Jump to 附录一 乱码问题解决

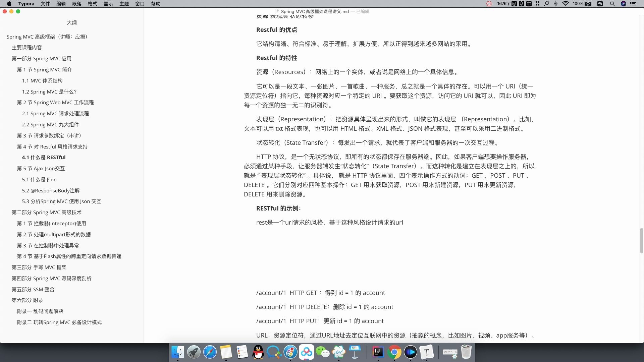pyautogui.click(x=40, y=311)
